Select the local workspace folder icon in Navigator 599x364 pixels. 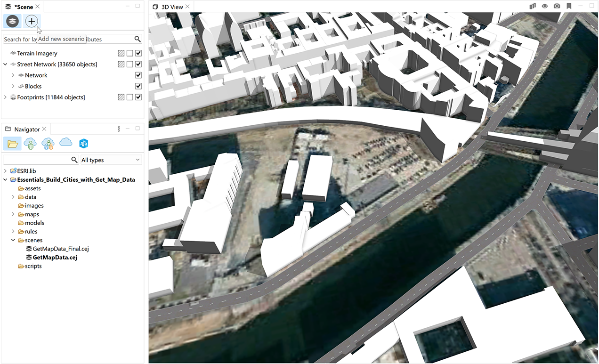[12, 144]
